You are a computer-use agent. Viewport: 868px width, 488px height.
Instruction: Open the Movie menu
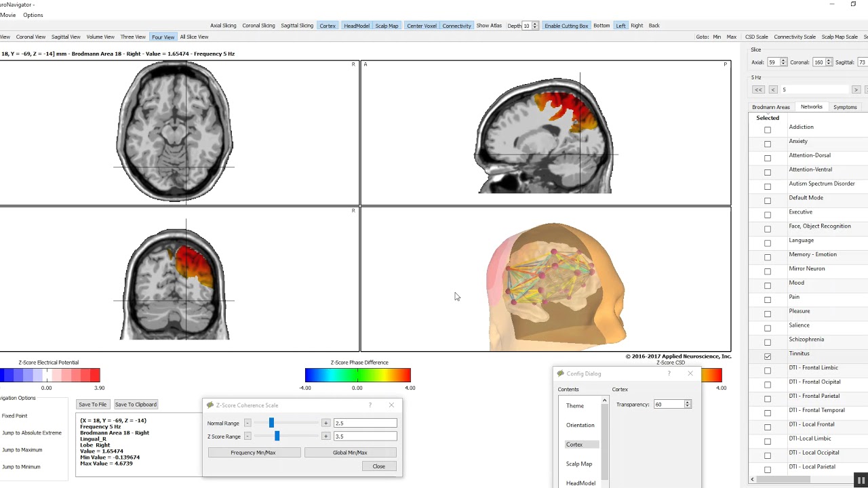pyautogui.click(x=7, y=15)
